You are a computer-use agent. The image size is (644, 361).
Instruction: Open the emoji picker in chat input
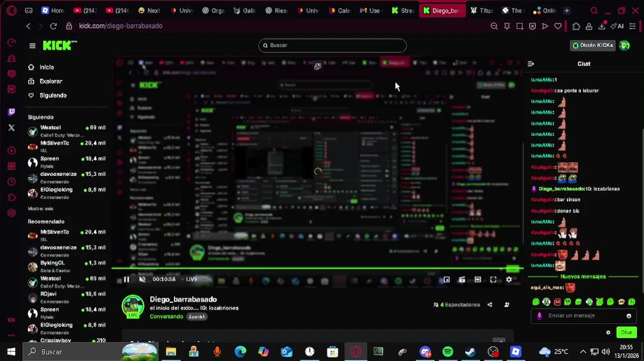click(x=628, y=316)
